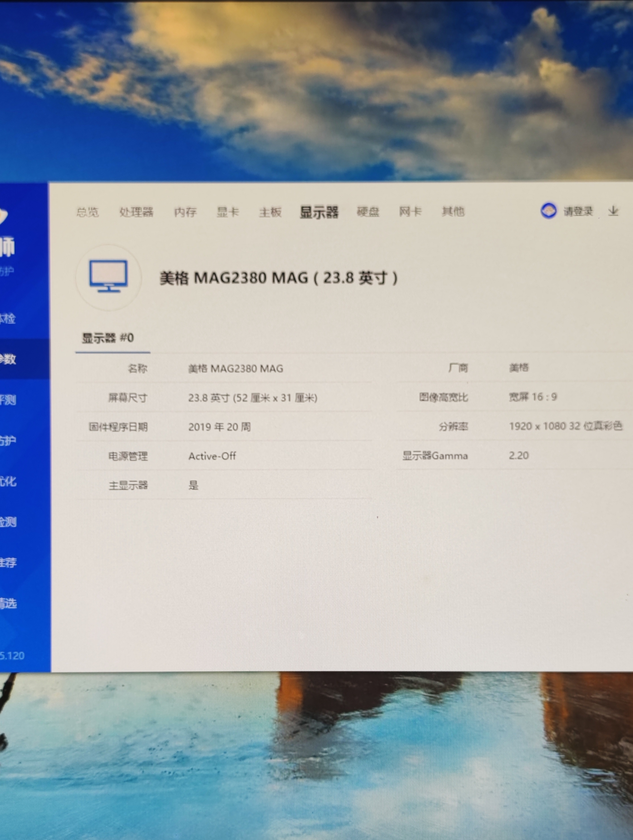The height and width of the screenshot is (840, 633).
Task: Open the 优化 sidebar item
Action: click(8, 481)
